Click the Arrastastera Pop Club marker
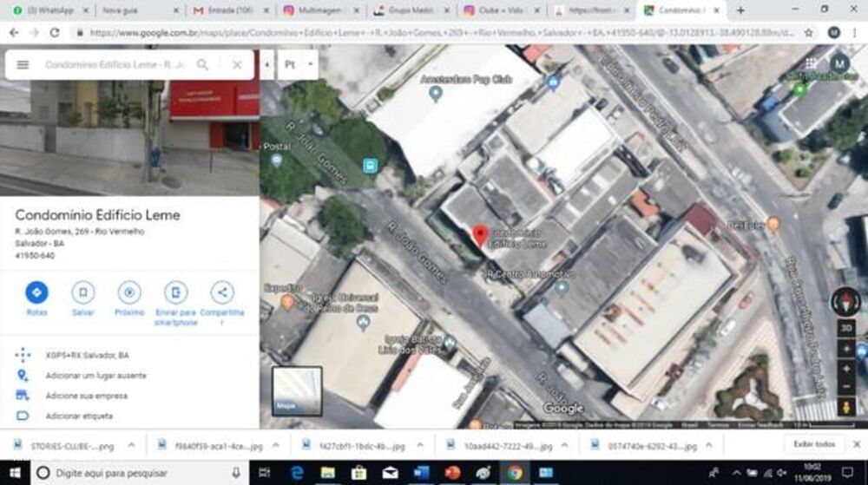Image resolution: width=868 pixels, height=485 pixels. 436,94
